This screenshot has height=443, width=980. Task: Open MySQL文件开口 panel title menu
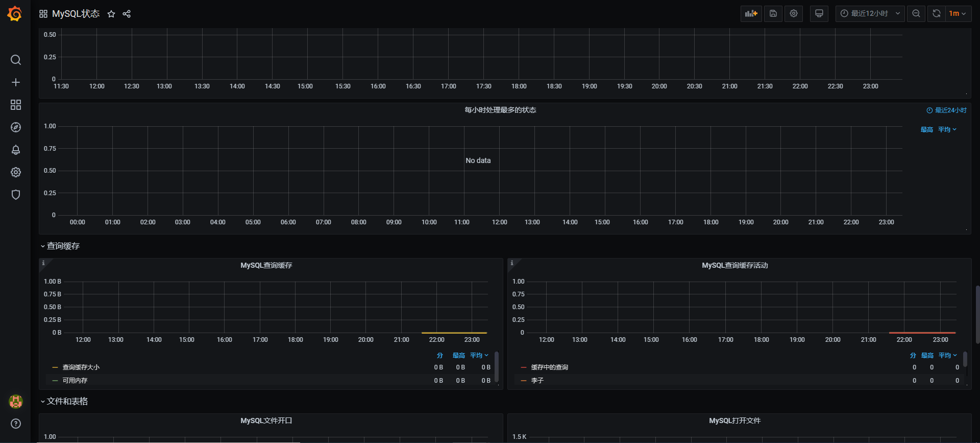(x=266, y=421)
